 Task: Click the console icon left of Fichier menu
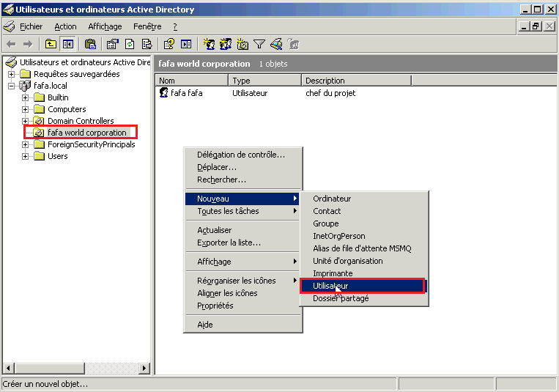tap(10, 26)
